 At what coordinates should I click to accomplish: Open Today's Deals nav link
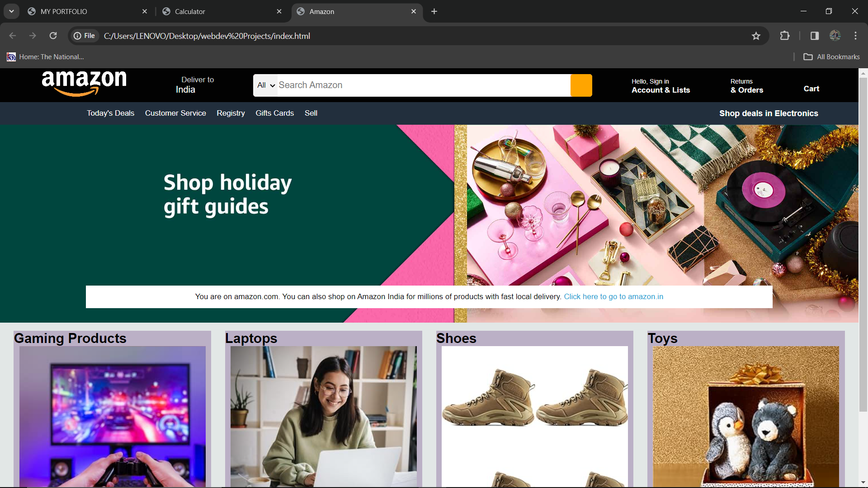110,113
